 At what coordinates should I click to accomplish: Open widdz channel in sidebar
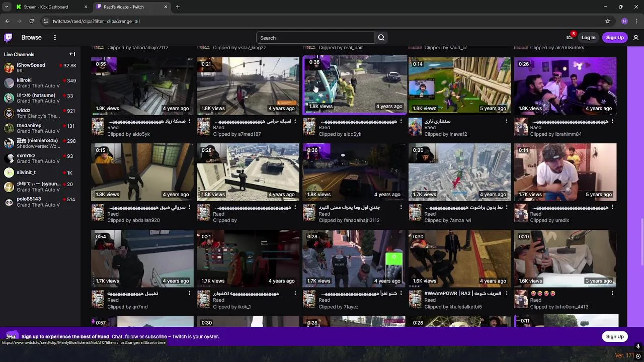tap(40, 113)
